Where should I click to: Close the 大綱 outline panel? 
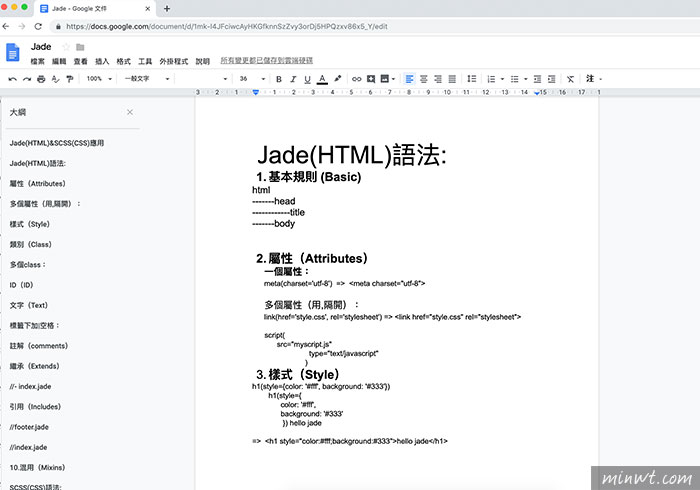click(130, 112)
